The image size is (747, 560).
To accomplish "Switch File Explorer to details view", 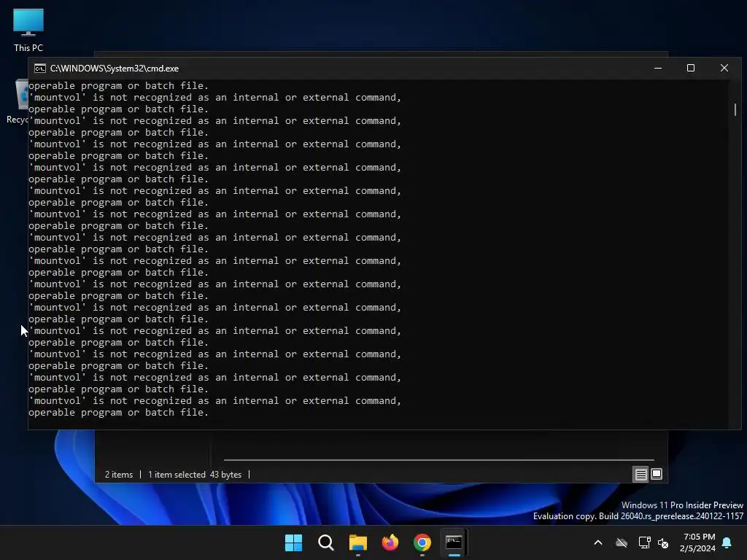I will [640, 474].
